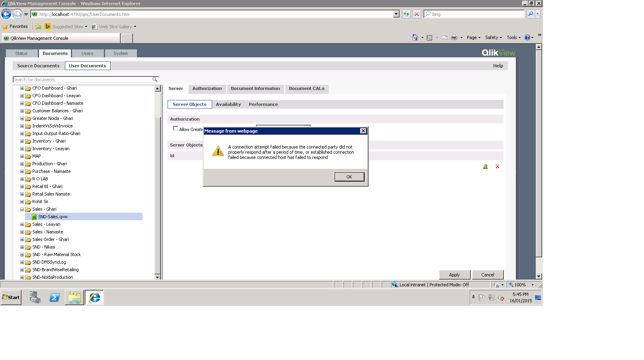Click the Home page icon
644x360 pixels.
click(x=415, y=37)
